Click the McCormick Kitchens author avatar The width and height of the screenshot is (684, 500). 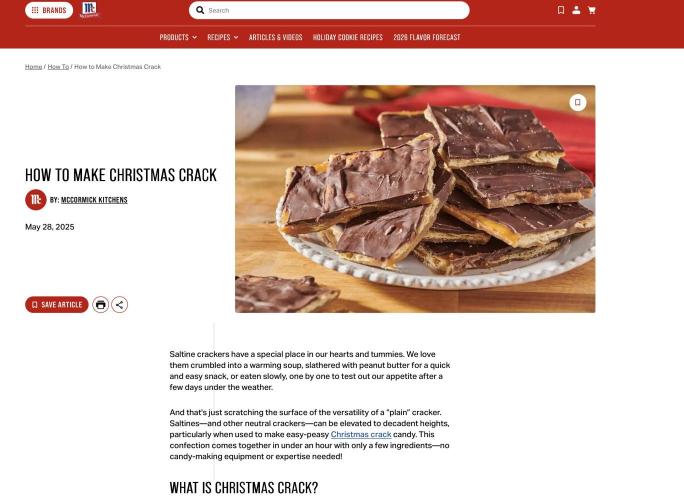[36, 200]
